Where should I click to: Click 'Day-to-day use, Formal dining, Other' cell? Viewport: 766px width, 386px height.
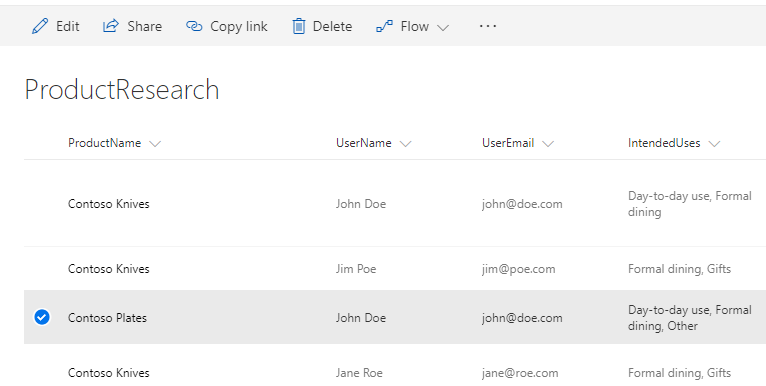[689, 318]
